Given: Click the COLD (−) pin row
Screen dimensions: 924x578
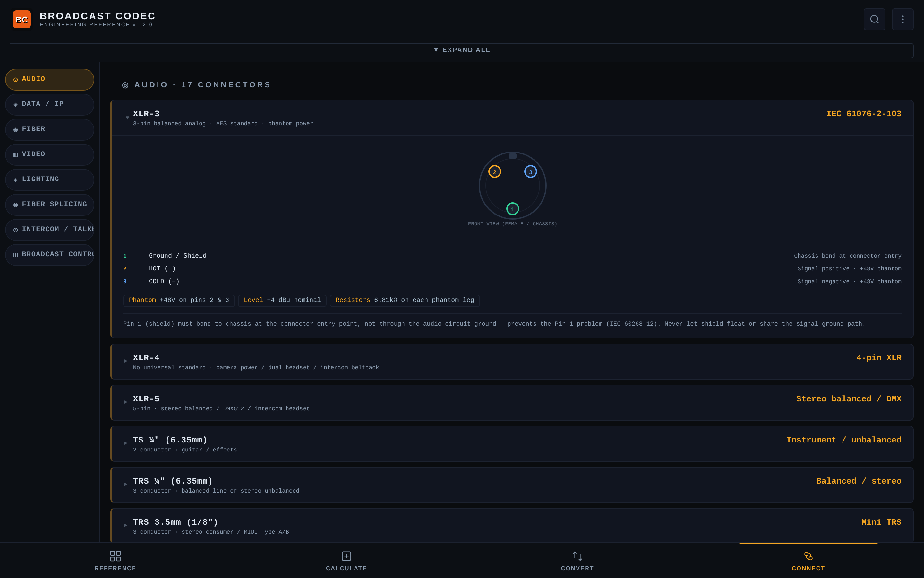Looking at the screenshot, I should tap(512, 282).
